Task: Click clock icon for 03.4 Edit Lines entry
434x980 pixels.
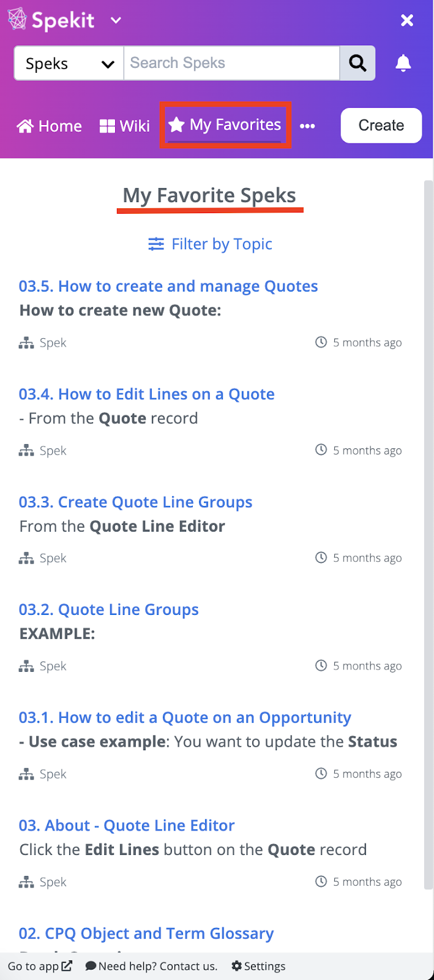Action: coord(321,450)
